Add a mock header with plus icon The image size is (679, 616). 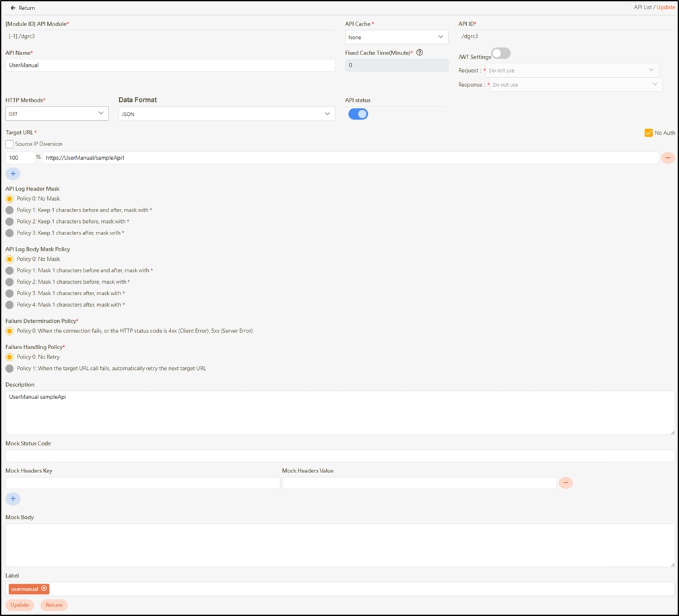coord(13,499)
